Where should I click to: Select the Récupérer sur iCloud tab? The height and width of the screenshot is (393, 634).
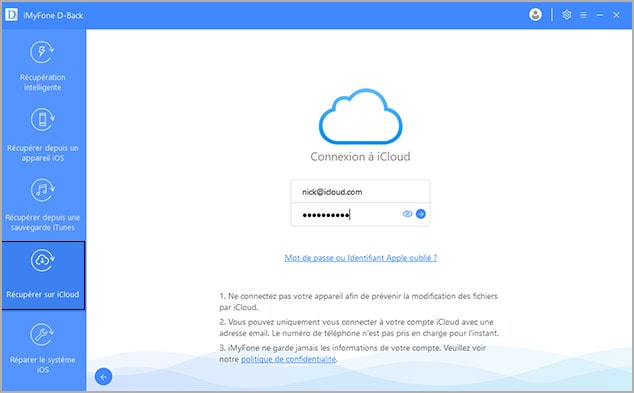(43, 276)
